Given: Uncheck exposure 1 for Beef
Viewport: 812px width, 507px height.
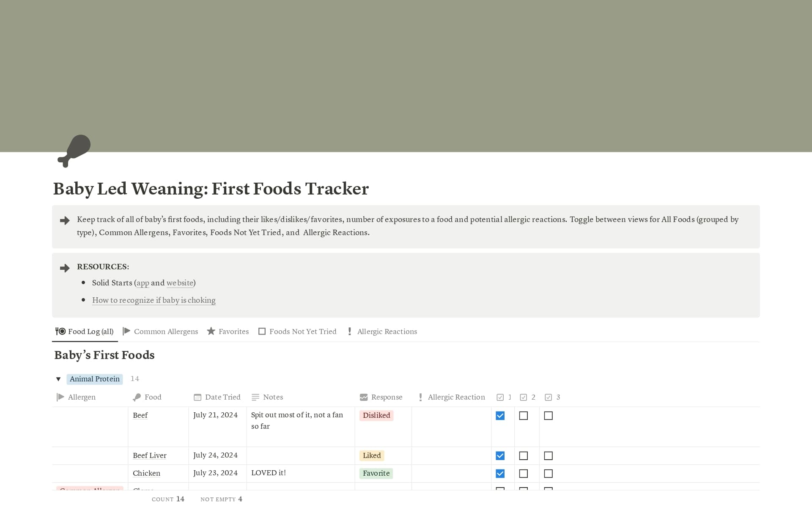Looking at the screenshot, I should point(500,416).
